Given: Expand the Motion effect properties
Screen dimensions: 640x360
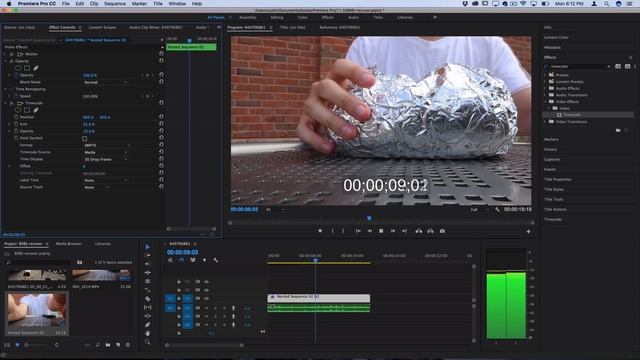Looking at the screenshot, I should pyautogui.click(x=5, y=54).
